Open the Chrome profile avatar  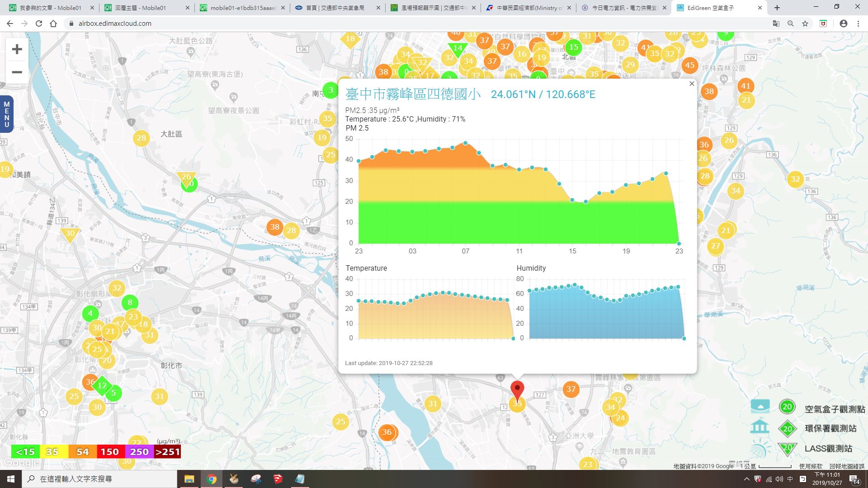[x=843, y=23]
